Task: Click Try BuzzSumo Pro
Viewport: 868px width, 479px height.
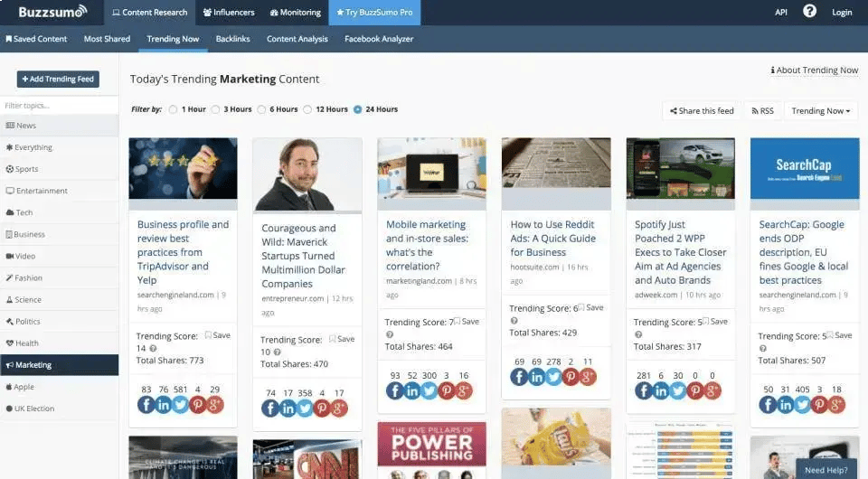Action: [x=374, y=12]
